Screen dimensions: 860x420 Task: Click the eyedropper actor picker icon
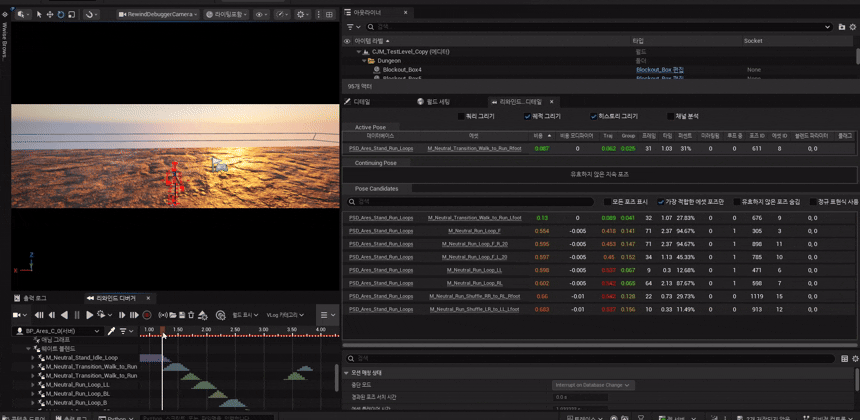click(112, 331)
